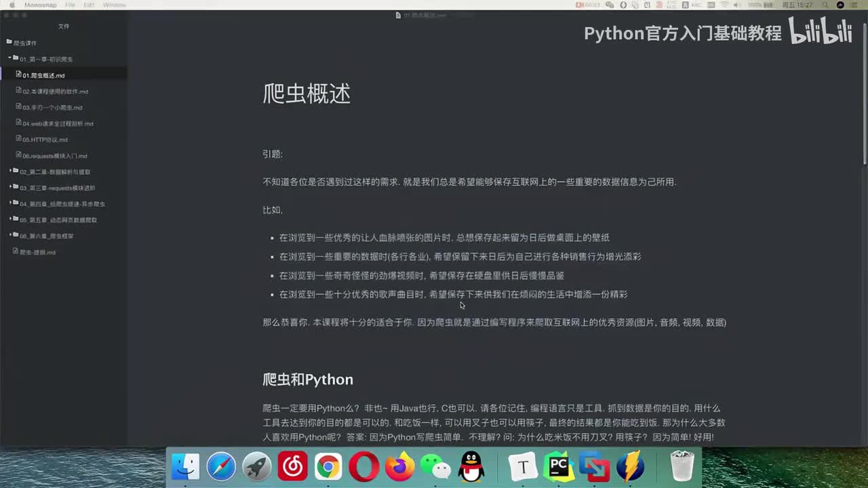
Task: Open Launchpad rocket icon in dock
Action: [x=256, y=467]
